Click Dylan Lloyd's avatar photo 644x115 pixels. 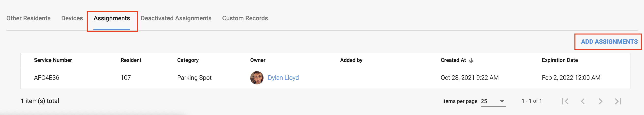point(257,78)
